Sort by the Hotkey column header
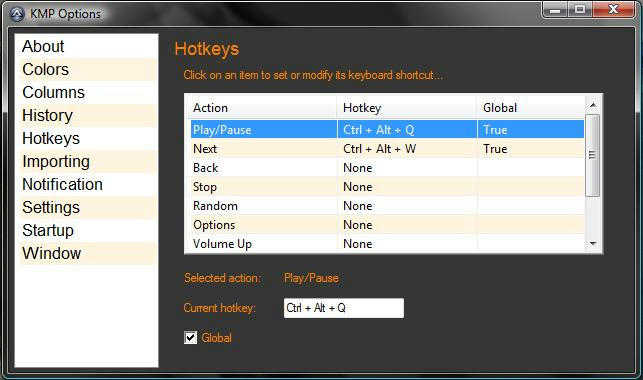The width and height of the screenshot is (643, 380). click(407, 108)
